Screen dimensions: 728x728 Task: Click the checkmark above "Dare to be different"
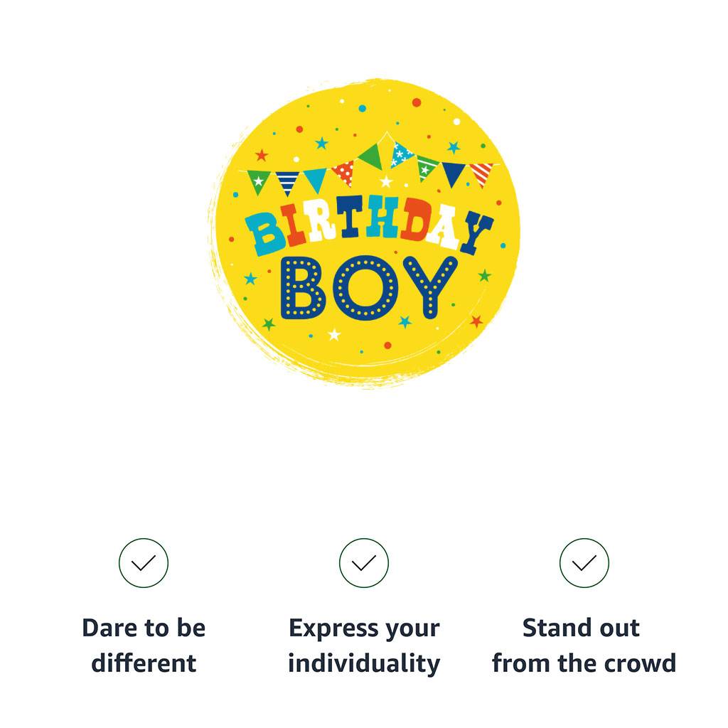point(144,563)
